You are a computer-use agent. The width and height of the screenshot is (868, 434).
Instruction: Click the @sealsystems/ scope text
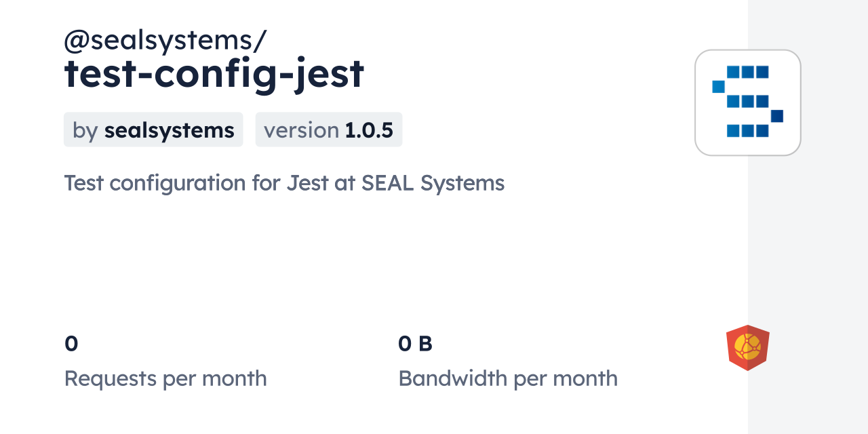point(165,41)
